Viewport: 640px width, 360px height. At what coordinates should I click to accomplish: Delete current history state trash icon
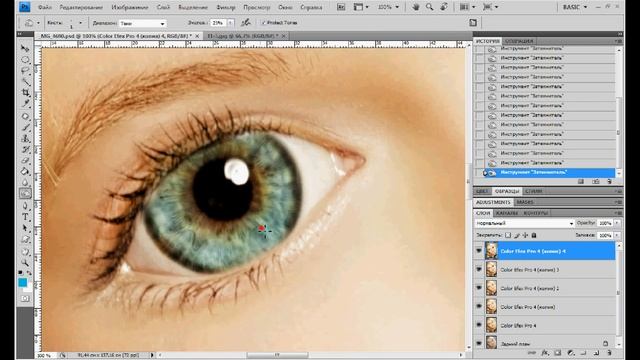pyautogui.click(x=610, y=182)
